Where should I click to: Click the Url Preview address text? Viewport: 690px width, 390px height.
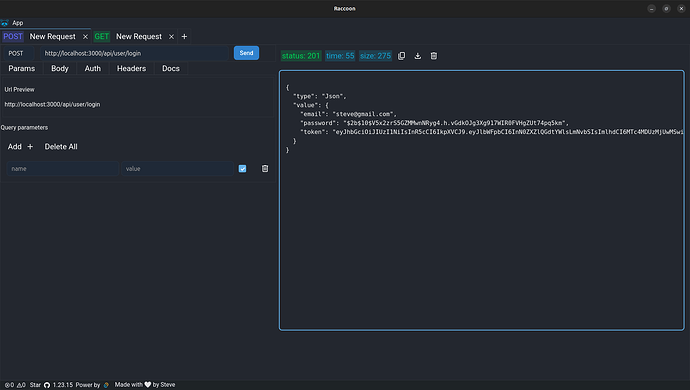tap(52, 105)
